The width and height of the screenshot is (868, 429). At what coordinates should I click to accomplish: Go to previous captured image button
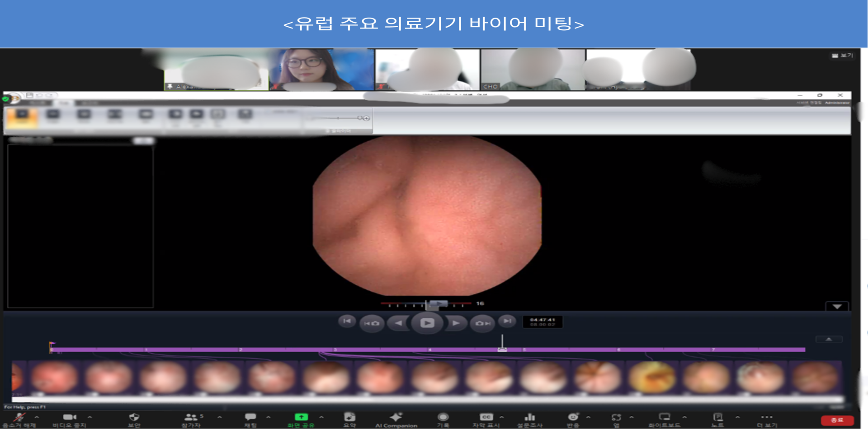[372, 323]
